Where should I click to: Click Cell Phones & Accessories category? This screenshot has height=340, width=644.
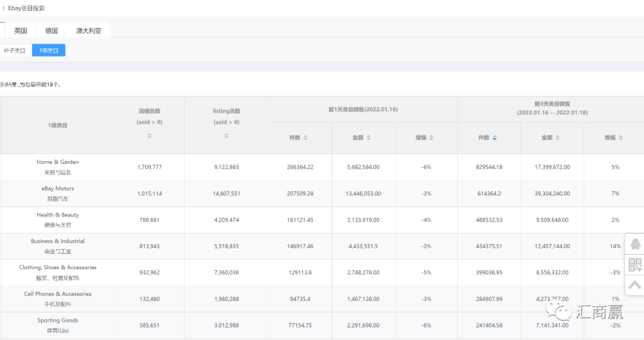pos(58,294)
